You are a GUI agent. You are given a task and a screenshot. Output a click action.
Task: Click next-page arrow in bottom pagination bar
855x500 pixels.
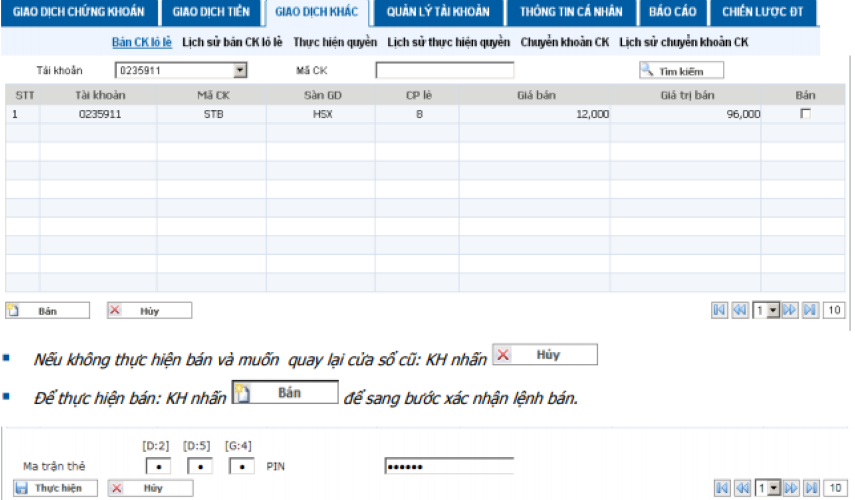(x=790, y=488)
